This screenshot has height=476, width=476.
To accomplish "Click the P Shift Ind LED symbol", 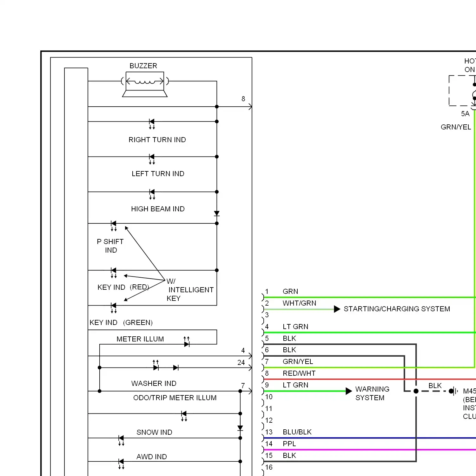I will click(114, 225).
